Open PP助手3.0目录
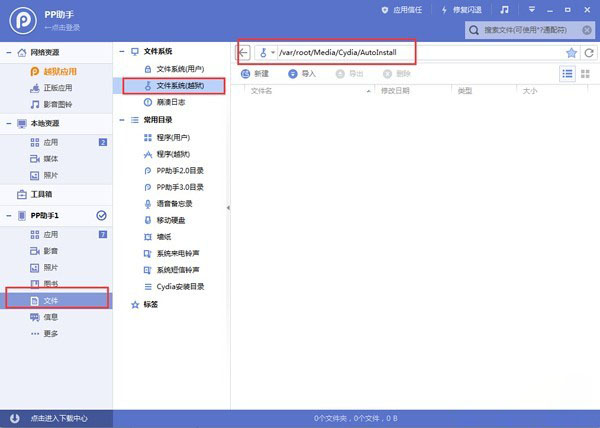Image resolution: width=600 pixels, height=428 pixels. coord(172,187)
